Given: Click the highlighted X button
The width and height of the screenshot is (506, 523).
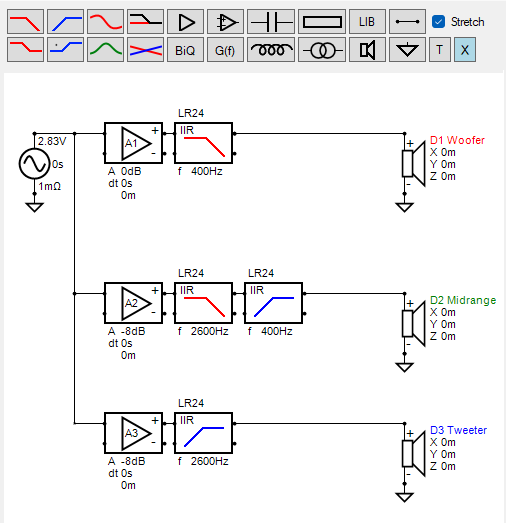Looking at the screenshot, I should click(x=465, y=50).
